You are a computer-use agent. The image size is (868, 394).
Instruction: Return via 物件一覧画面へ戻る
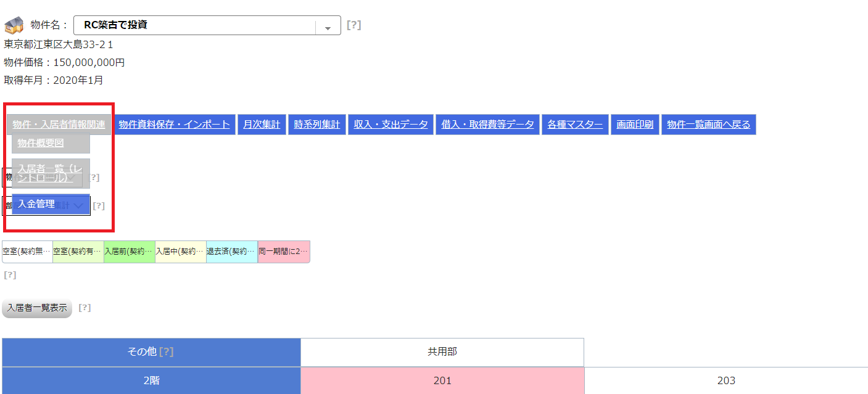tap(708, 125)
